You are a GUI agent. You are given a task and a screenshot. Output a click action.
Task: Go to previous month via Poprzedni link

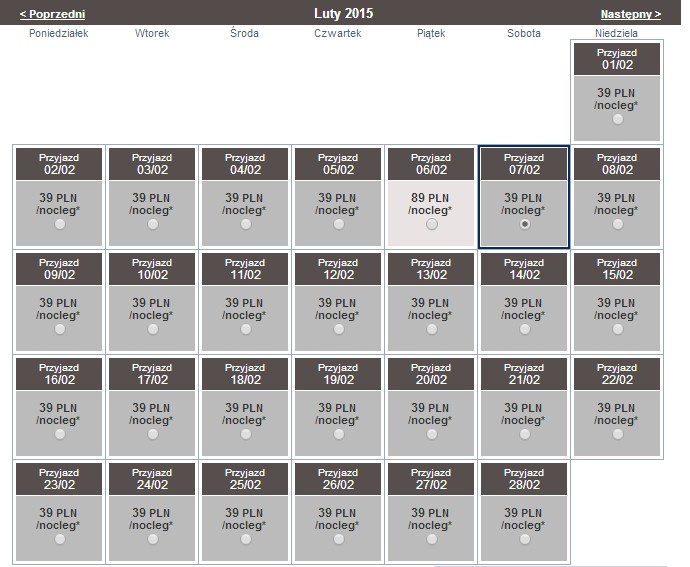coord(52,14)
